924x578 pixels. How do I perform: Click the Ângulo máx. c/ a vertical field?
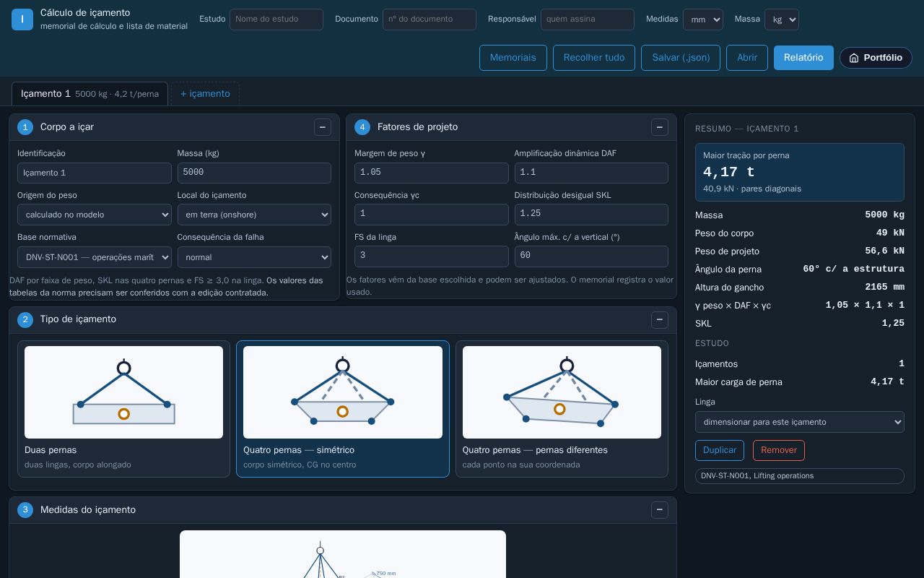pyautogui.click(x=591, y=256)
